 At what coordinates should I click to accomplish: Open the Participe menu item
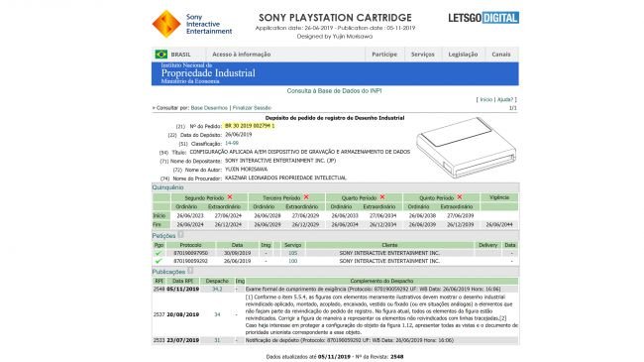(x=384, y=55)
